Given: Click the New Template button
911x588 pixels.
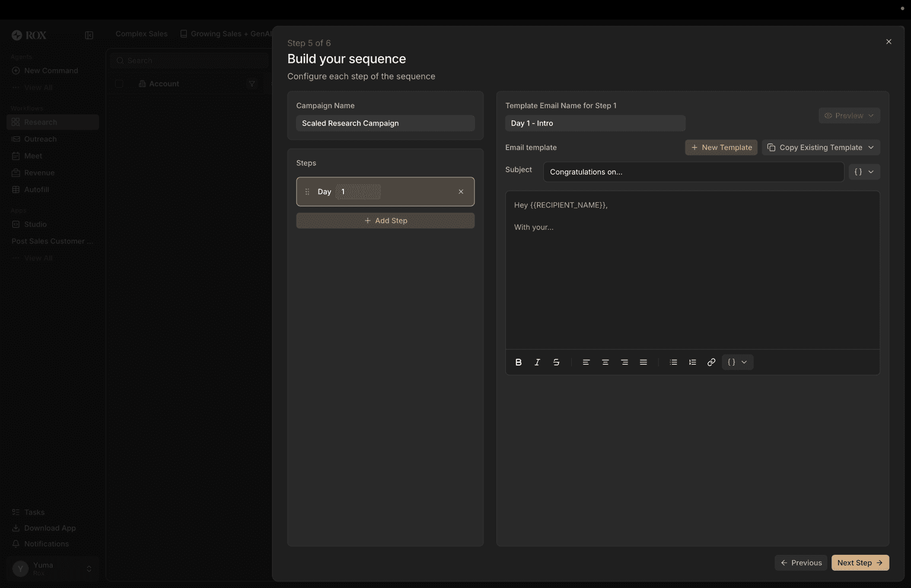Looking at the screenshot, I should click(721, 147).
